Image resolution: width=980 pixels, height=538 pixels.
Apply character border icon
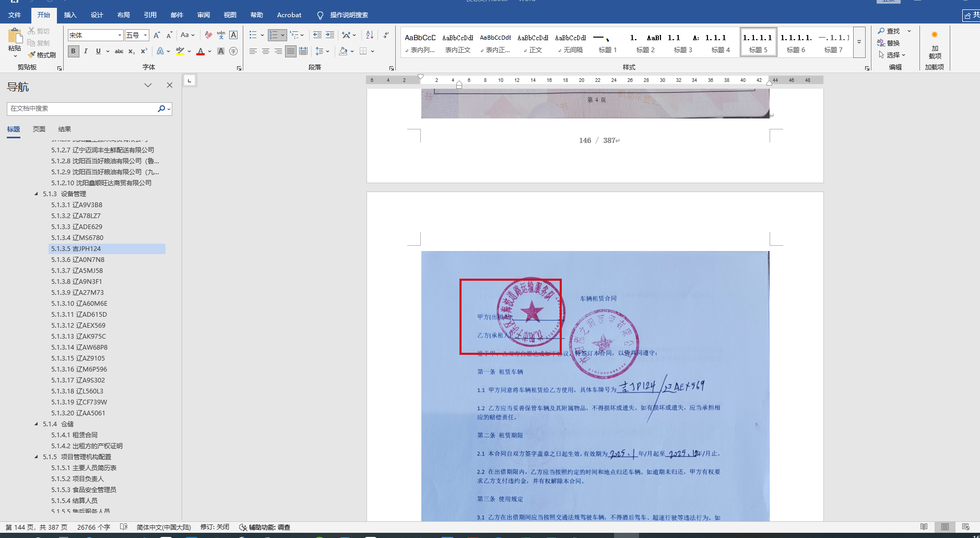click(x=233, y=35)
